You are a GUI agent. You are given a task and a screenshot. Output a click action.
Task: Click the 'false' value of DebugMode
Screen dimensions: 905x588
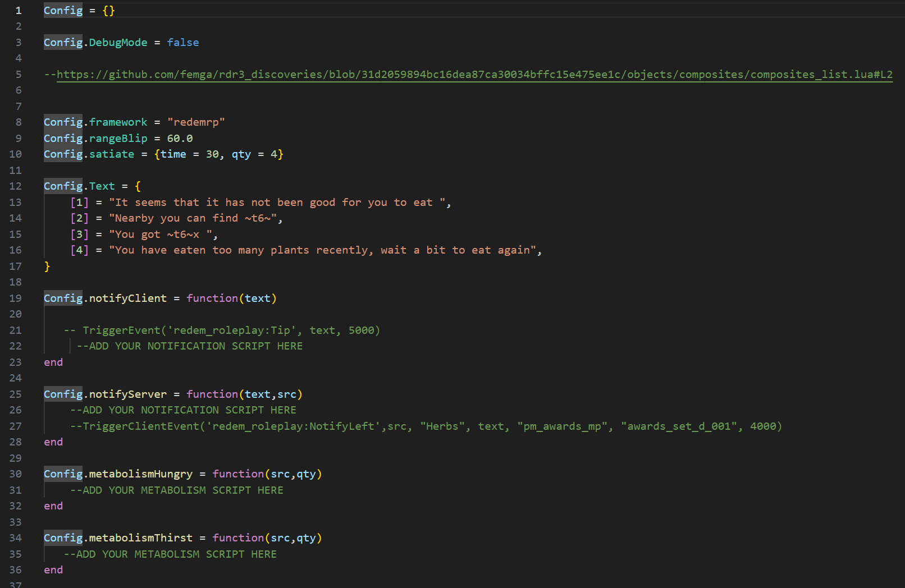(183, 43)
